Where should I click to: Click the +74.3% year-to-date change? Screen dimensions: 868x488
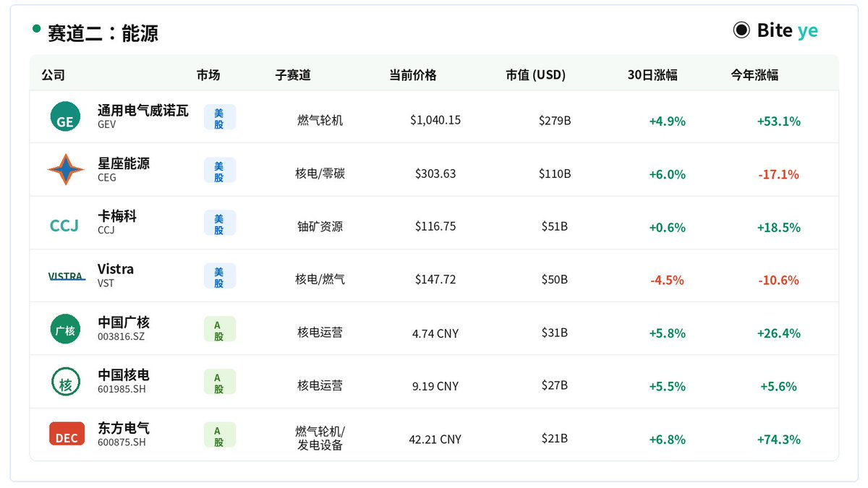click(x=778, y=439)
